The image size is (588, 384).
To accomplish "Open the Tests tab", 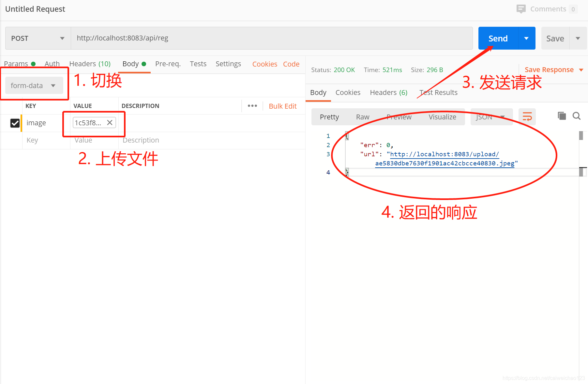I will (198, 64).
